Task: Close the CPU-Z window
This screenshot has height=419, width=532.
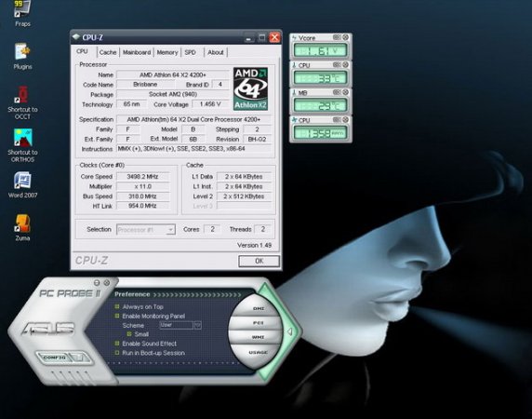Action: (x=274, y=37)
